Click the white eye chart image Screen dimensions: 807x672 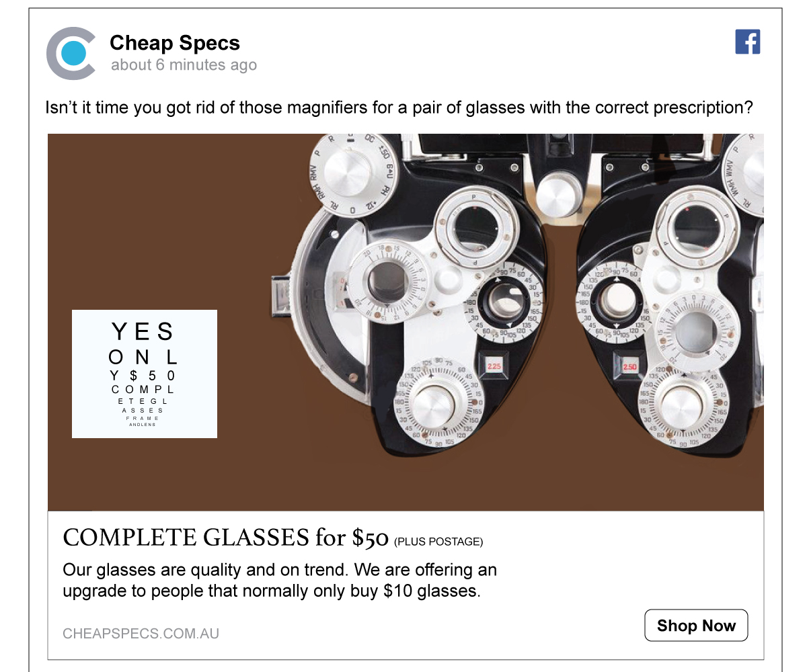coord(145,374)
